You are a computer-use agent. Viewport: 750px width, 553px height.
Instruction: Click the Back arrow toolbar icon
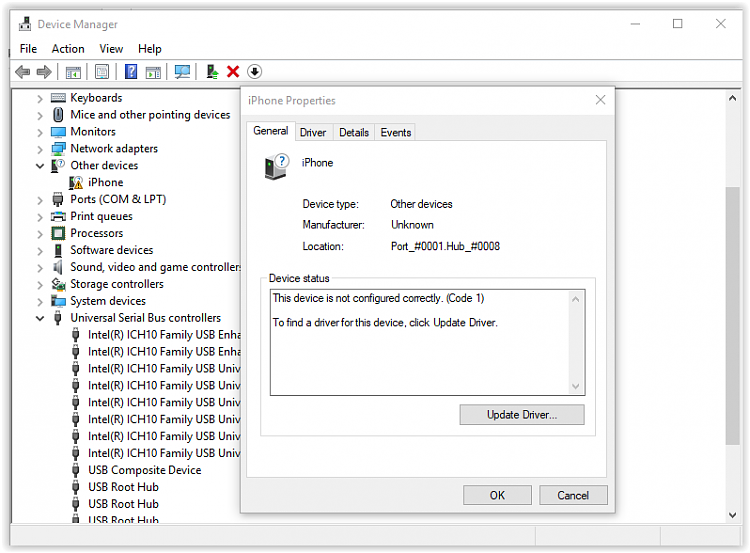click(x=22, y=72)
